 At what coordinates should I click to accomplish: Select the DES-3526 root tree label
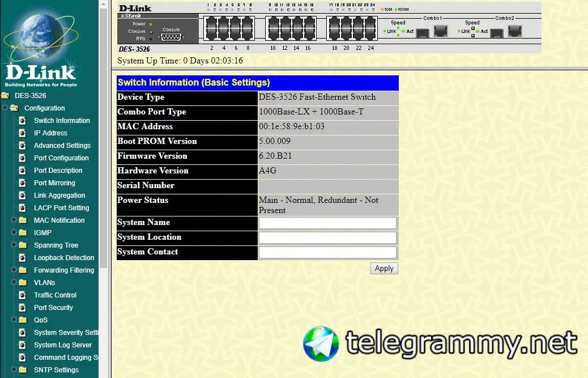(x=31, y=96)
